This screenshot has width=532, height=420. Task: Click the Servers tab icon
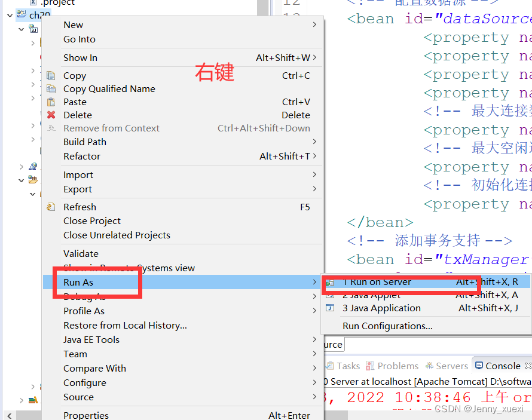430,366
